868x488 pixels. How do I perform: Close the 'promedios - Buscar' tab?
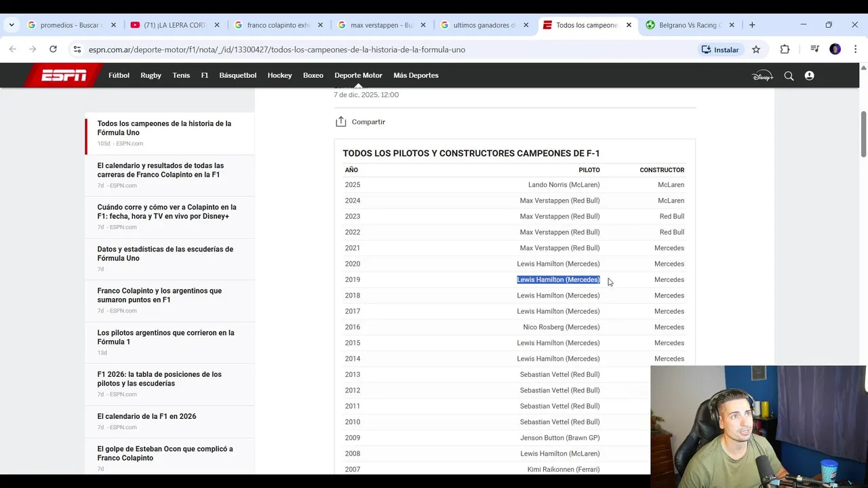click(x=113, y=25)
